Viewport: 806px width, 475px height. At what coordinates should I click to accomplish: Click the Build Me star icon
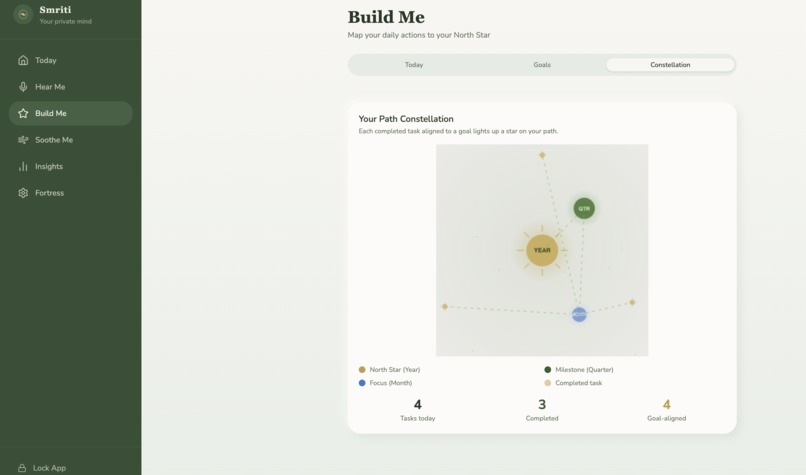(x=23, y=113)
